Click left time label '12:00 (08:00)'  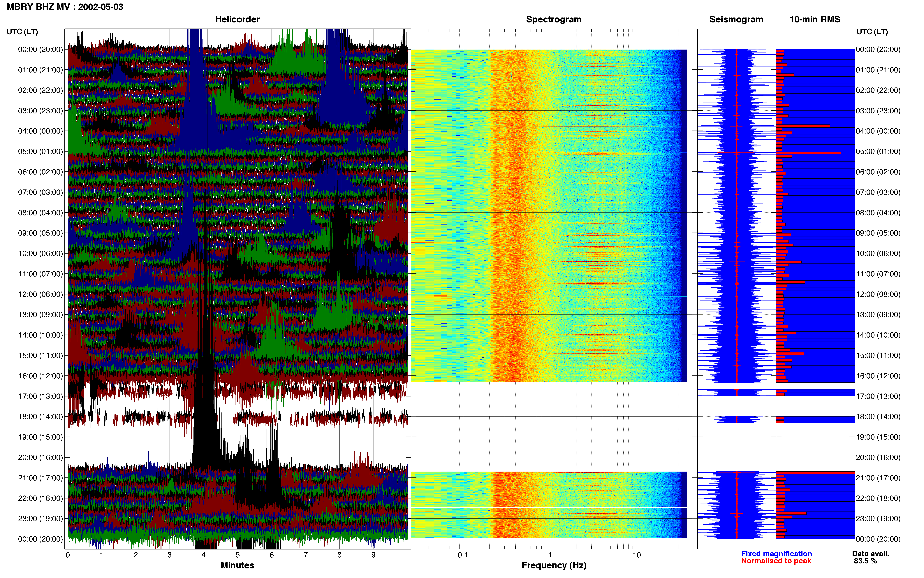(x=41, y=294)
